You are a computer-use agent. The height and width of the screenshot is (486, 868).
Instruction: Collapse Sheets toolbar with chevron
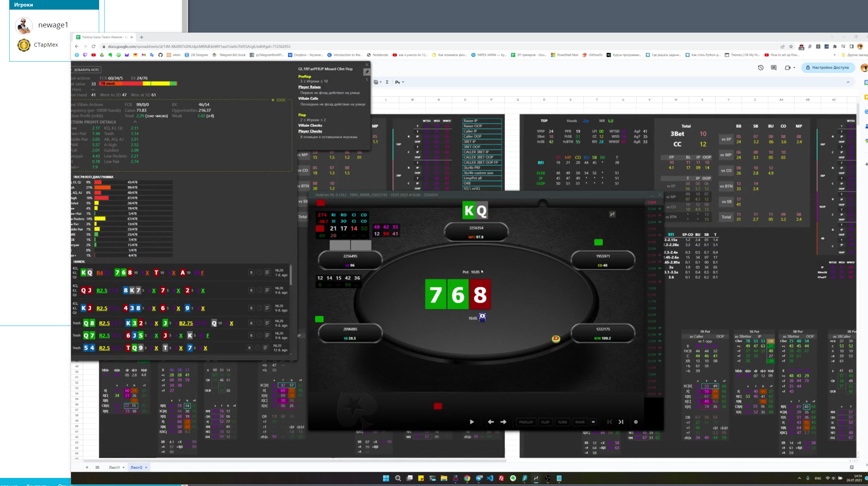[x=848, y=82]
